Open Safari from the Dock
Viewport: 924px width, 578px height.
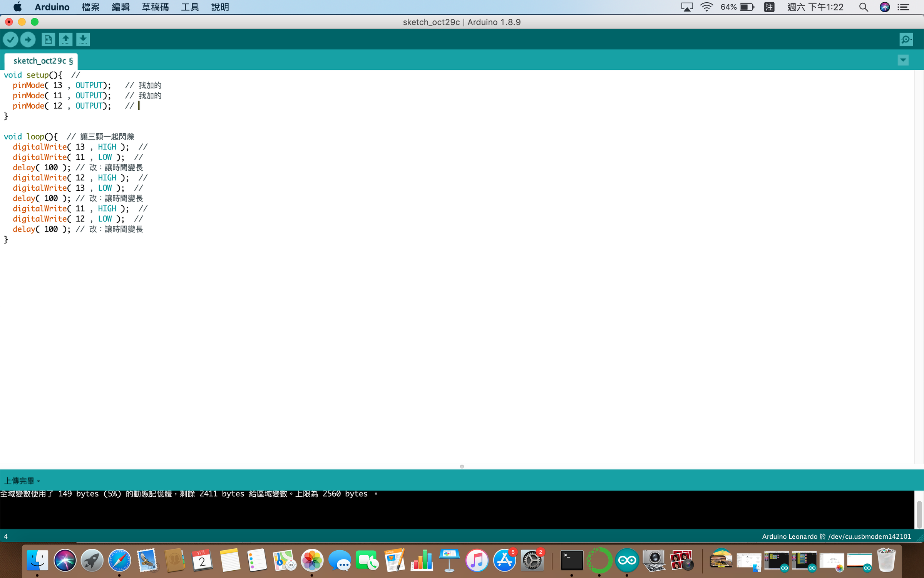coord(119,560)
